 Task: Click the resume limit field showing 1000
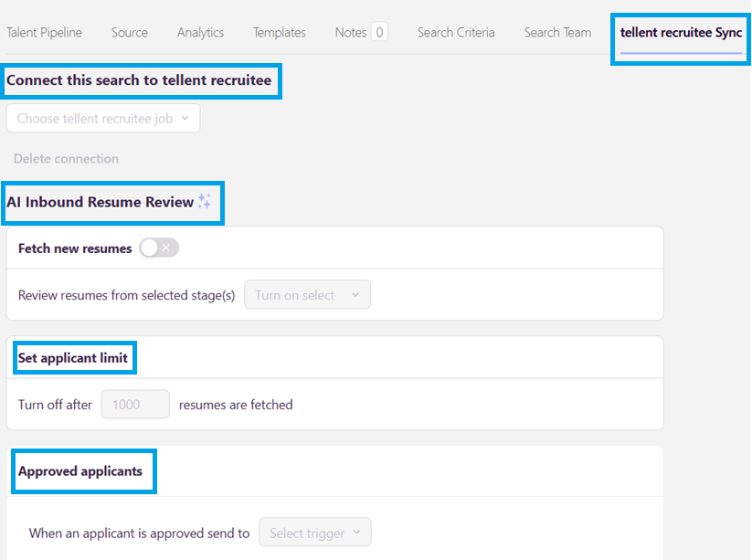click(135, 404)
